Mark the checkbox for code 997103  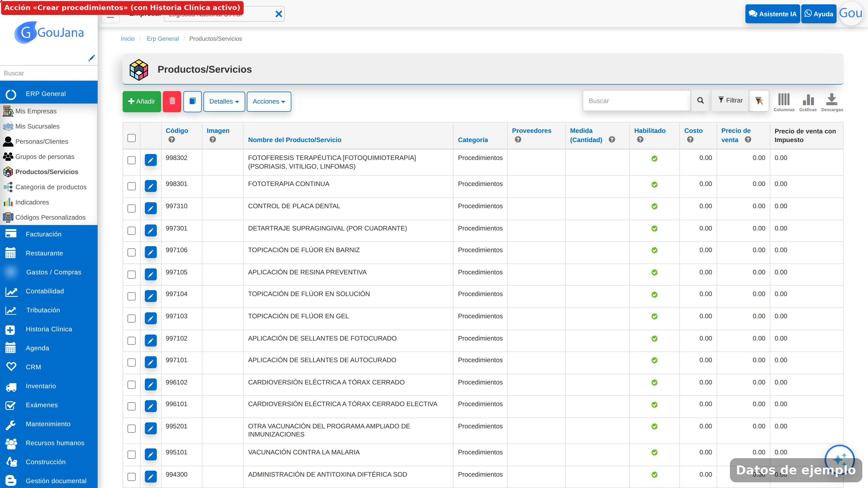(131, 319)
